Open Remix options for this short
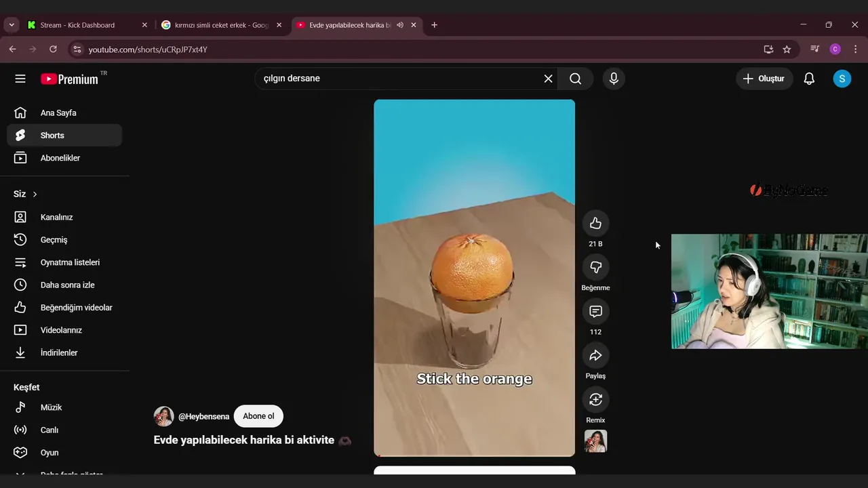868x488 pixels. pyautogui.click(x=595, y=399)
